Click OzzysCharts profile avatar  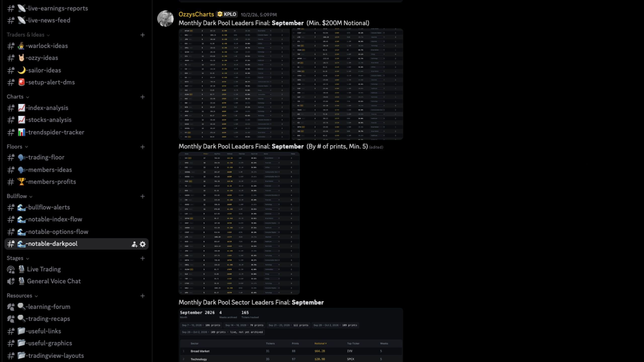[x=165, y=18]
